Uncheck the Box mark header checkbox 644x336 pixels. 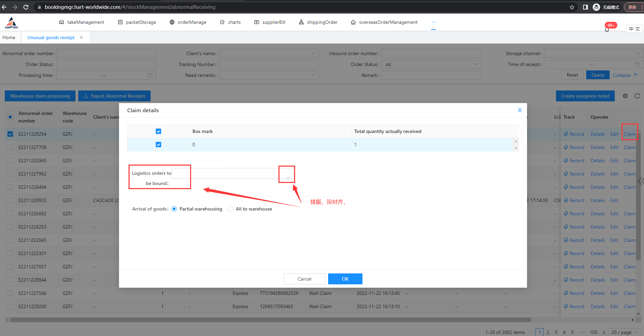(x=158, y=131)
